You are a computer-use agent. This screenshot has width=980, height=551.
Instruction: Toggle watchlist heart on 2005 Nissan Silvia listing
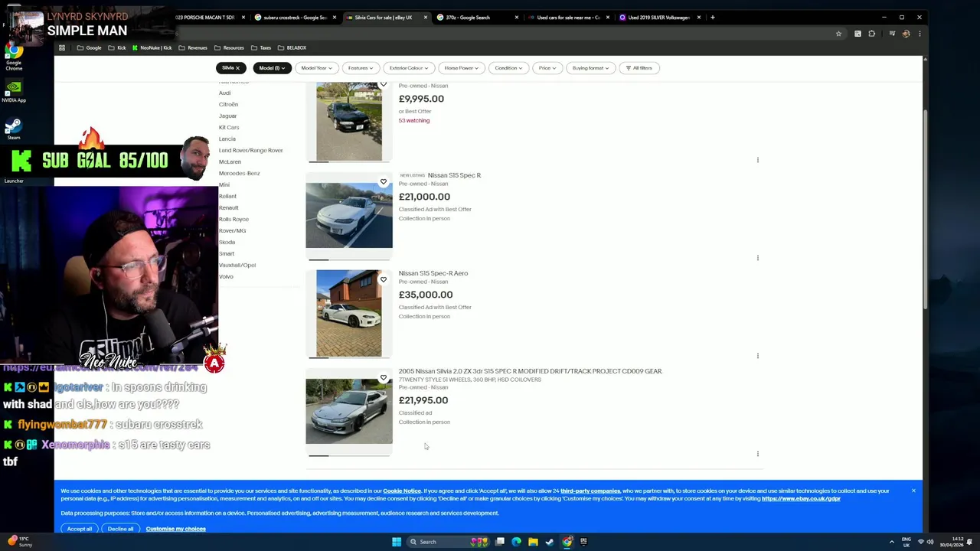pos(384,378)
